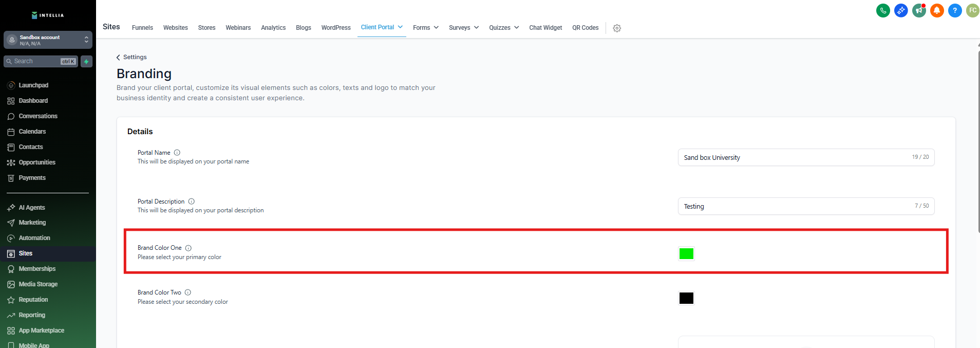
Task: Click the Marketing paper plane icon
Action: (x=11, y=223)
